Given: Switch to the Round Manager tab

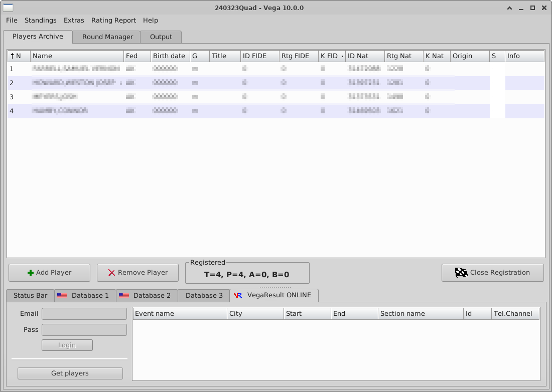Looking at the screenshot, I should tap(107, 37).
